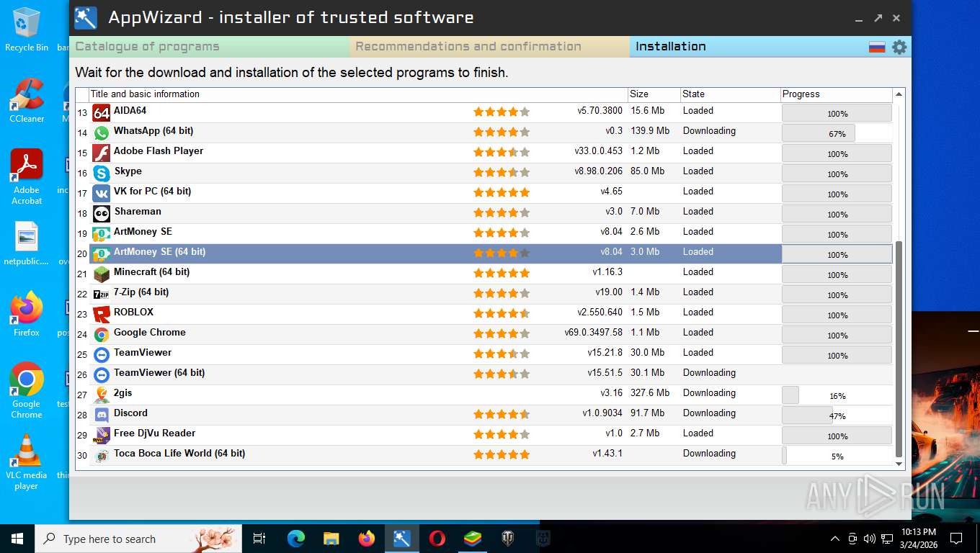The width and height of the screenshot is (980, 553).
Task: Select the Adobe Acrobat desktop icon
Action: click(27, 177)
